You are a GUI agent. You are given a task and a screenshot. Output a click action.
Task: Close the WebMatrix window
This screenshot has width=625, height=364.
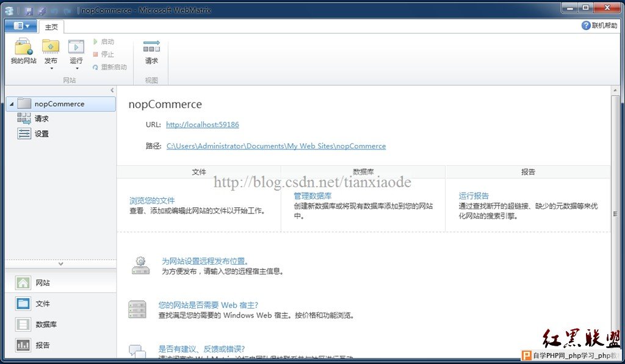pos(607,7)
